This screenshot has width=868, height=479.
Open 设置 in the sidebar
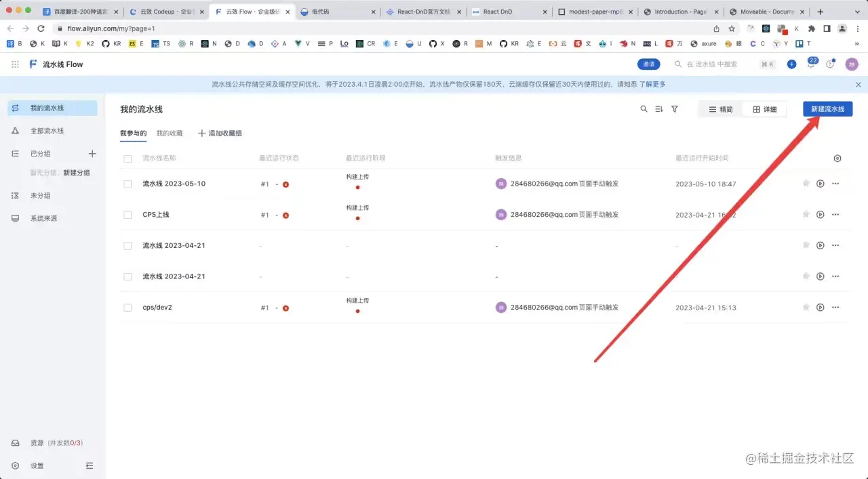[37, 466]
